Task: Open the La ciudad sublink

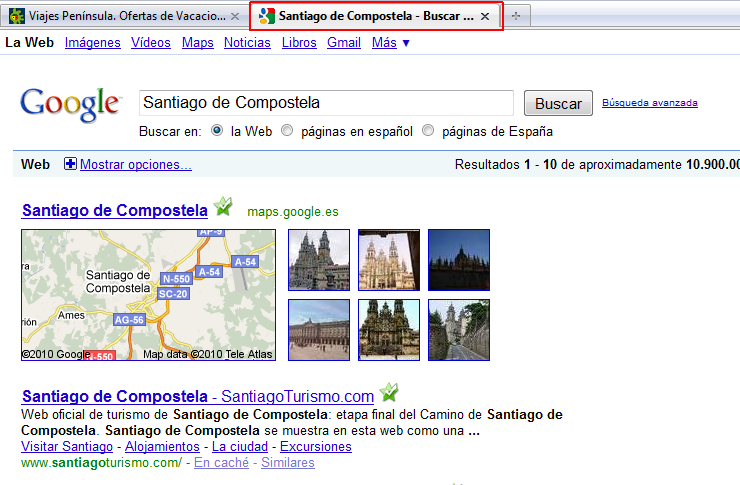Action: click(240, 446)
